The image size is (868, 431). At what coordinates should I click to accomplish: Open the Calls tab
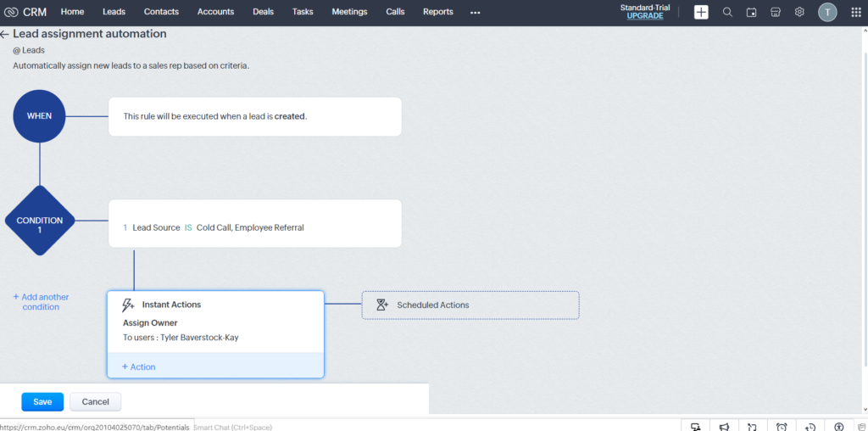click(395, 12)
